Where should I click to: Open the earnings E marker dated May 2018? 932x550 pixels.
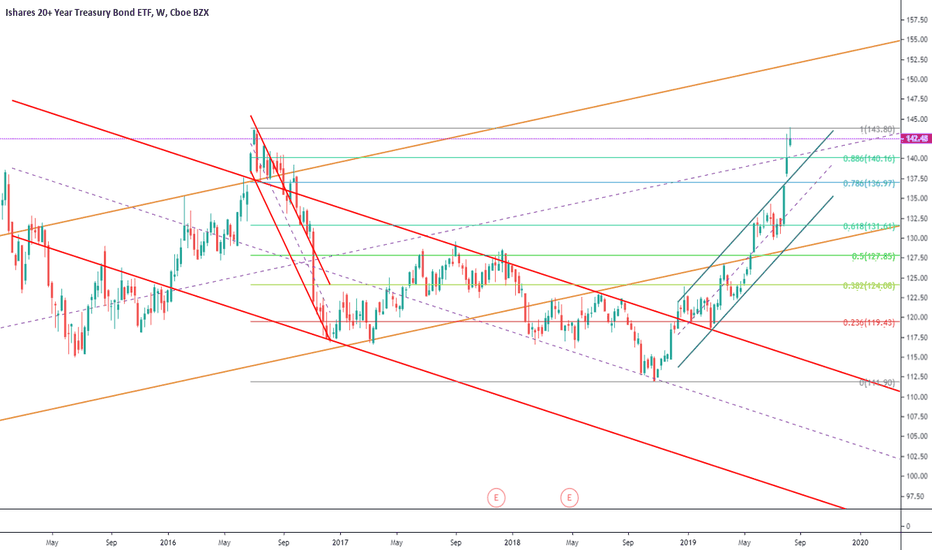tap(569, 497)
